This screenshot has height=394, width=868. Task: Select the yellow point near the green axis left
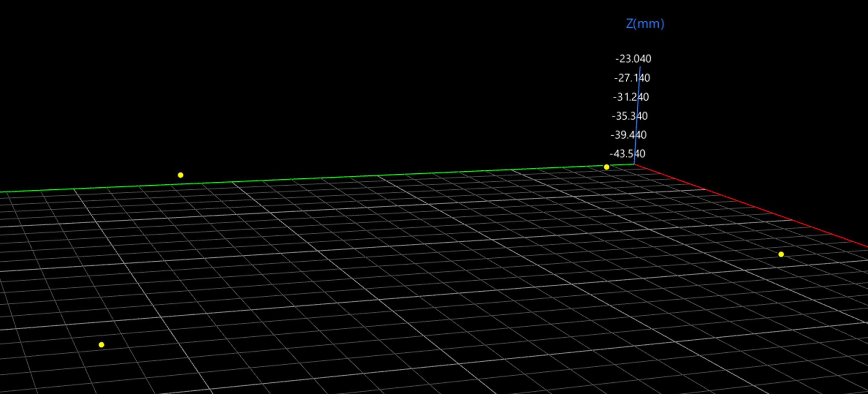(180, 175)
